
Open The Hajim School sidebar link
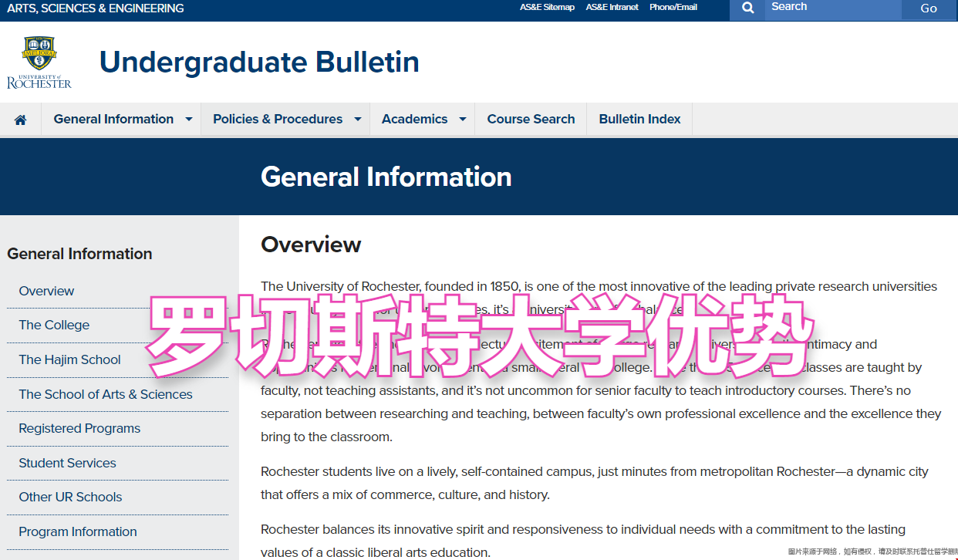click(69, 359)
